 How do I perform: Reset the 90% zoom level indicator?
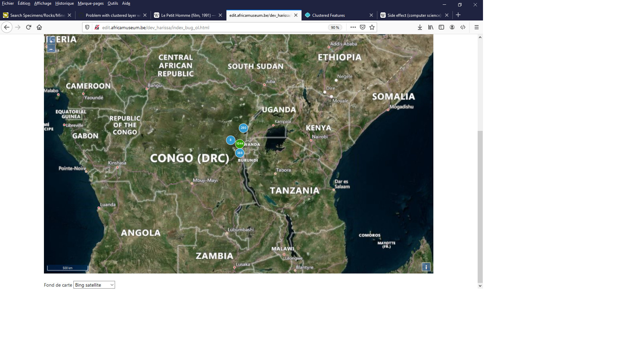click(335, 28)
